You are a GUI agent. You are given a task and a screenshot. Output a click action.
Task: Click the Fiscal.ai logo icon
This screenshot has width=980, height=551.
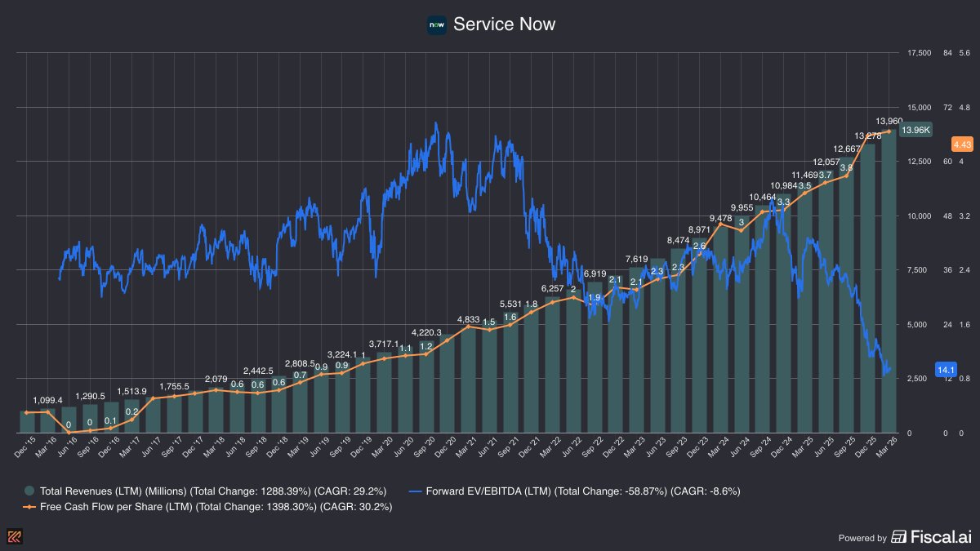pyautogui.click(x=898, y=536)
